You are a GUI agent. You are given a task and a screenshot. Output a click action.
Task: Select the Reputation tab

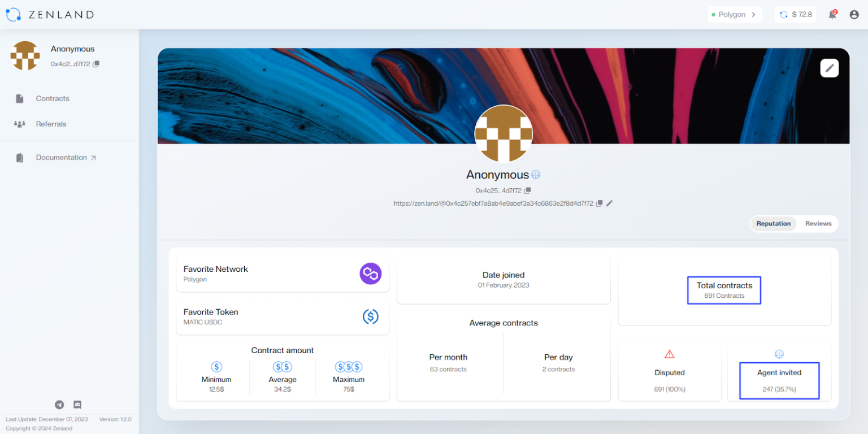pyautogui.click(x=773, y=223)
